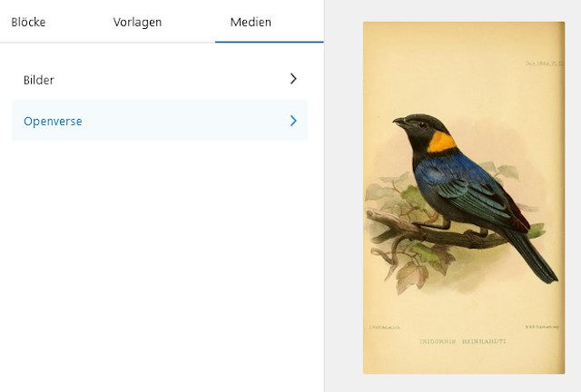Click the bird's blue wing feathers
Screen dimensions: 581x392
pyautogui.click(x=459, y=181)
